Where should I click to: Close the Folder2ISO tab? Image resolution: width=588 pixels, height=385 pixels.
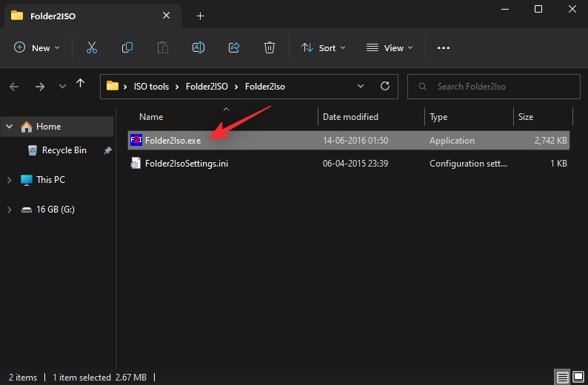pyautogui.click(x=166, y=16)
